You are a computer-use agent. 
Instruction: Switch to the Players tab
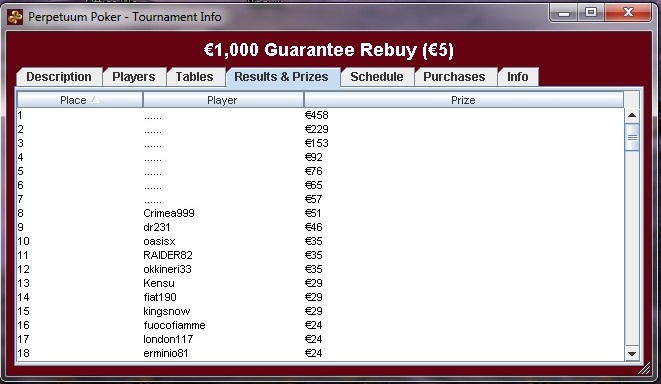click(x=134, y=77)
